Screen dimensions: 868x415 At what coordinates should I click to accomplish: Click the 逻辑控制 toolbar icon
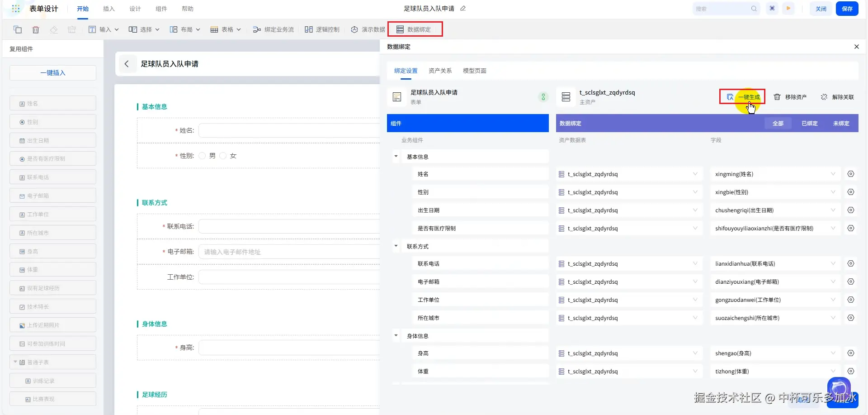coord(309,29)
